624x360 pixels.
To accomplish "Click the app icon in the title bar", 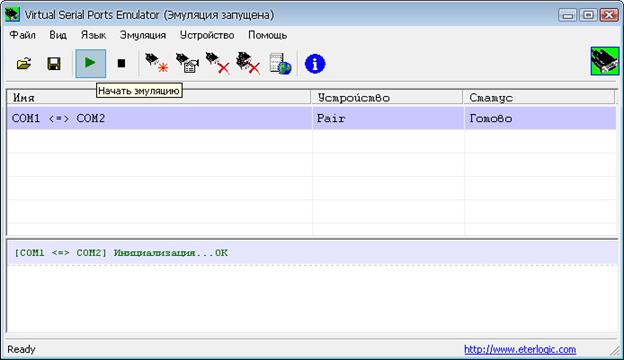I will 12,15.
